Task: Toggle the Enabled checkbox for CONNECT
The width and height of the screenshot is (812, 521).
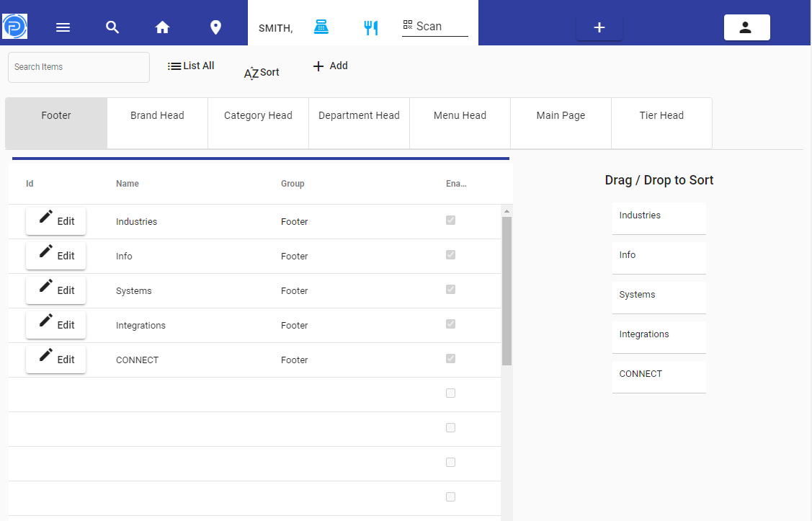Action: 450,359
